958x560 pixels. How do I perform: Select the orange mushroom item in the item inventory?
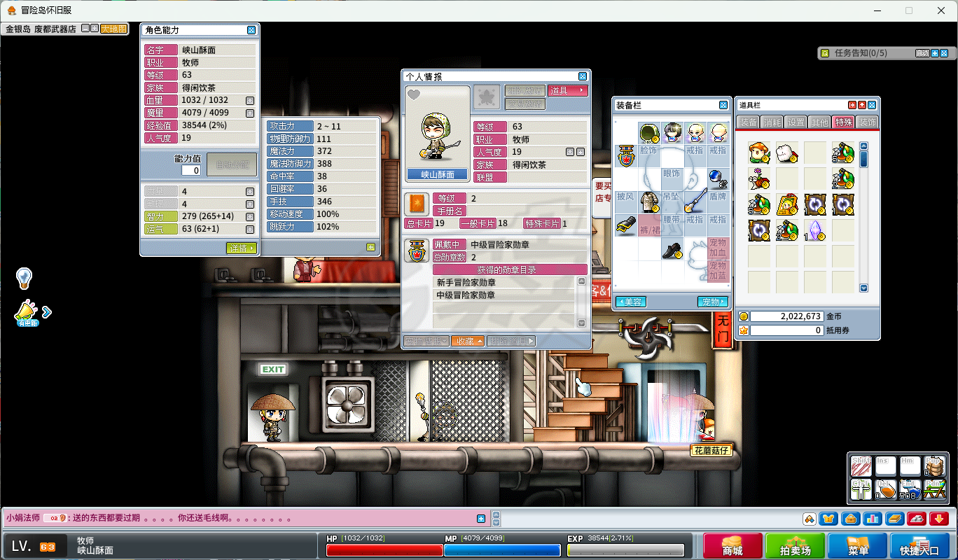point(759,153)
